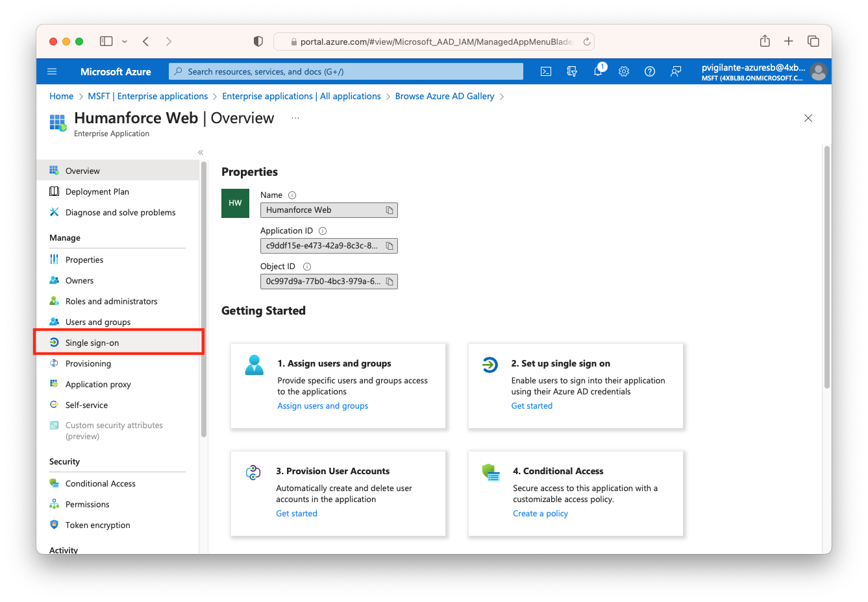
Task: Open the notifications bell
Action: click(597, 71)
